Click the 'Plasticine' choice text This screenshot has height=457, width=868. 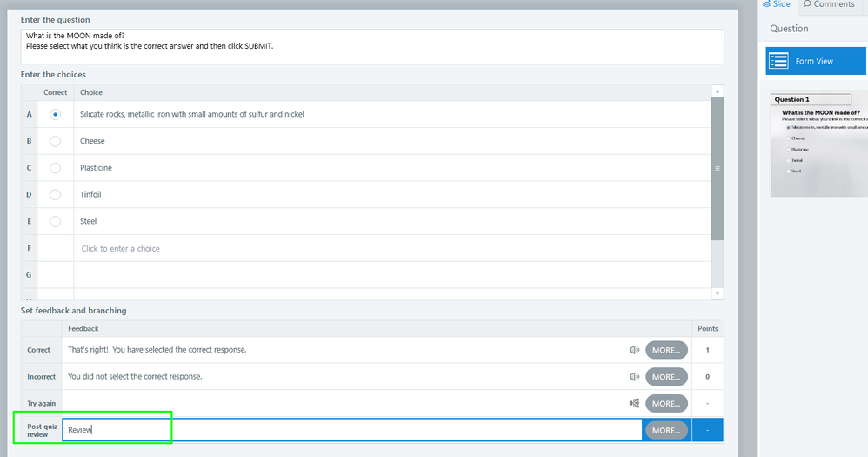point(96,168)
